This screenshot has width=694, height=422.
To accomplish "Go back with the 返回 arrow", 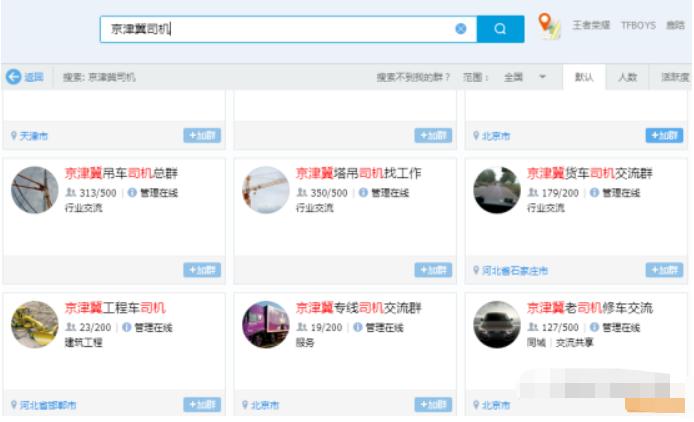I will tap(25, 77).
